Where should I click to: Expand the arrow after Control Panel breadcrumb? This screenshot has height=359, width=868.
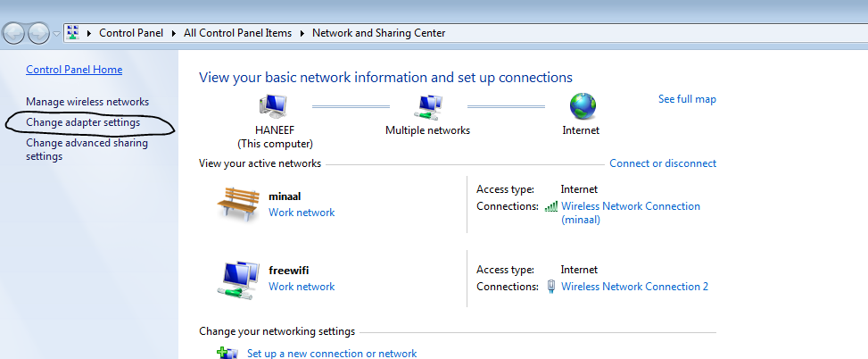[173, 34]
